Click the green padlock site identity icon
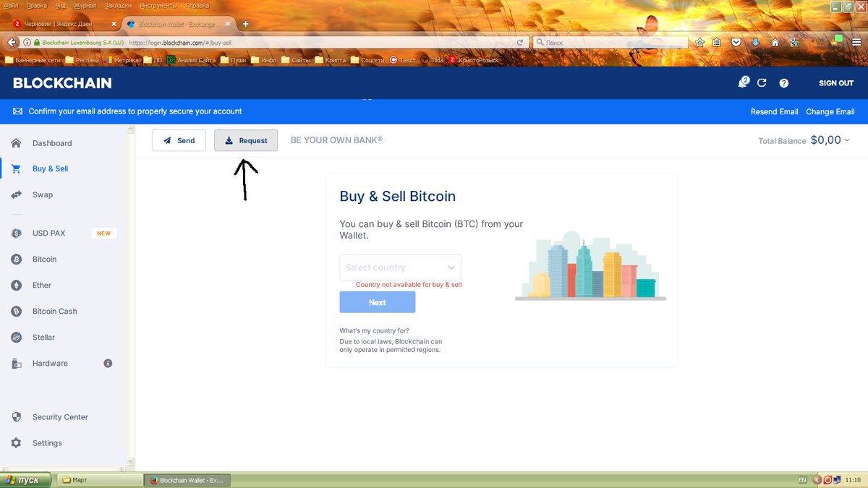 pyautogui.click(x=37, y=43)
